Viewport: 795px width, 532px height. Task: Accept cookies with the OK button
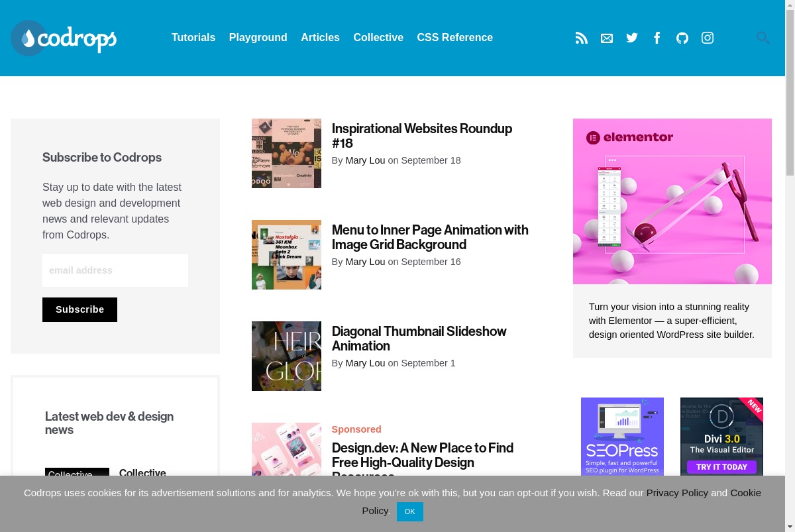click(409, 511)
